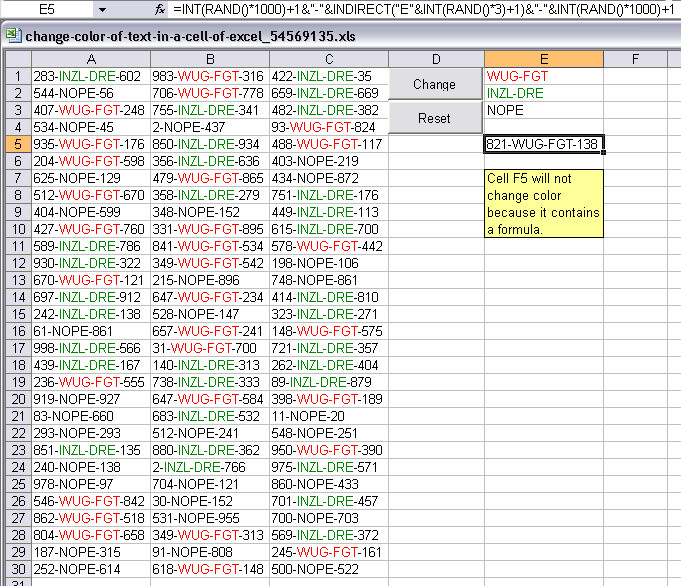Click cell 262-INZL-DRE-404

[x=329, y=365]
